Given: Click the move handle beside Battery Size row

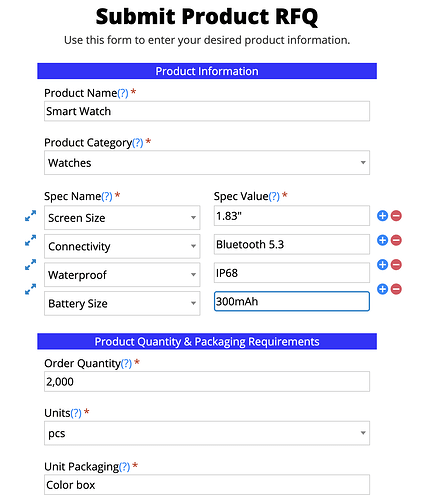Looking at the screenshot, I should (30, 289).
